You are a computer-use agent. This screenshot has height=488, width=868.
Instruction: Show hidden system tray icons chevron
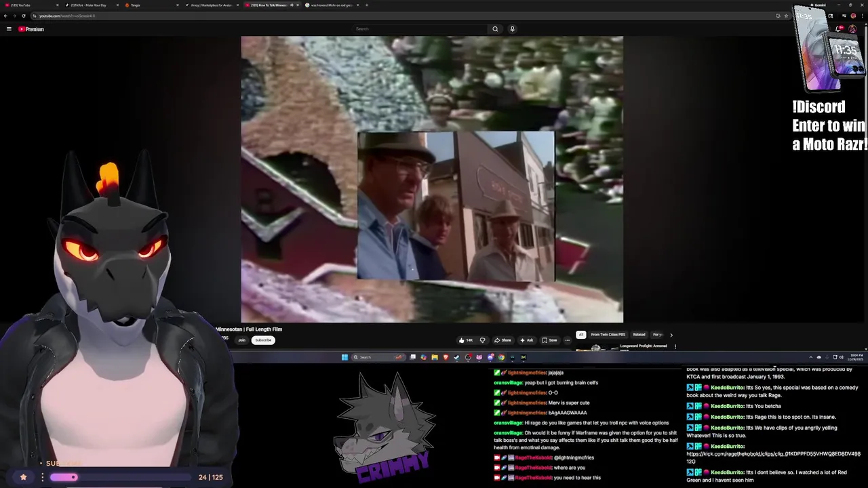coord(810,357)
